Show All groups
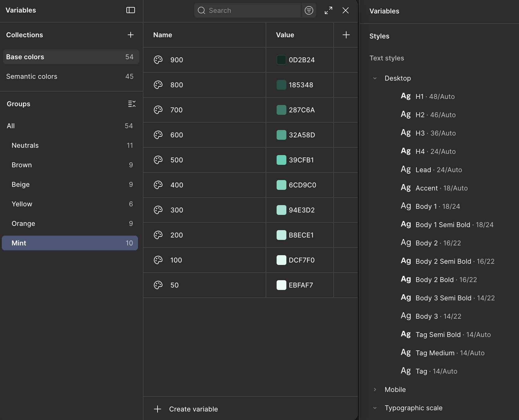 [x=70, y=126]
